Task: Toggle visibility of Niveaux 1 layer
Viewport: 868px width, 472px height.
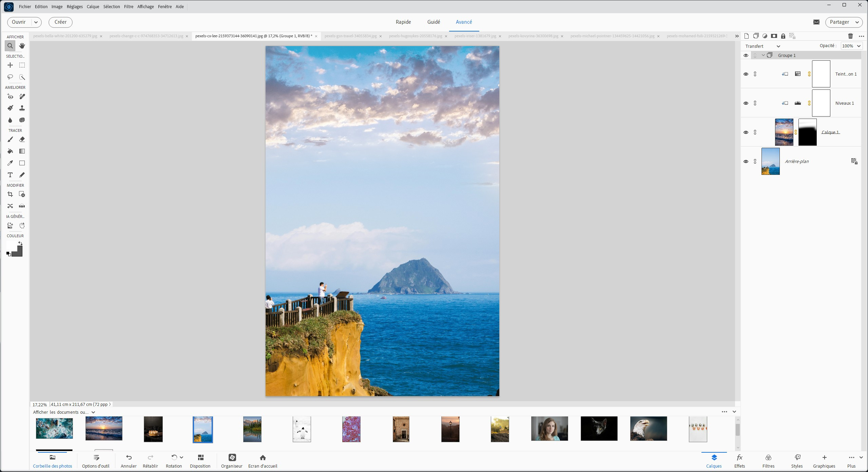Action: pos(746,103)
